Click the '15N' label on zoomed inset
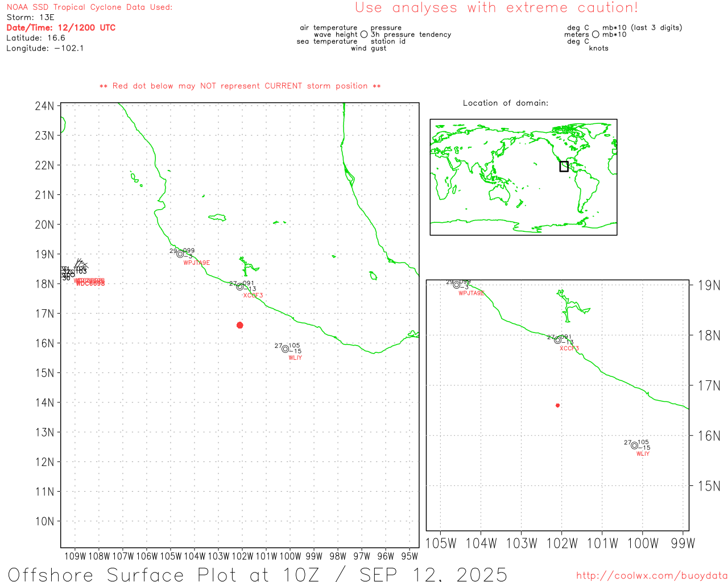The height and width of the screenshot is (582, 728). (x=709, y=486)
